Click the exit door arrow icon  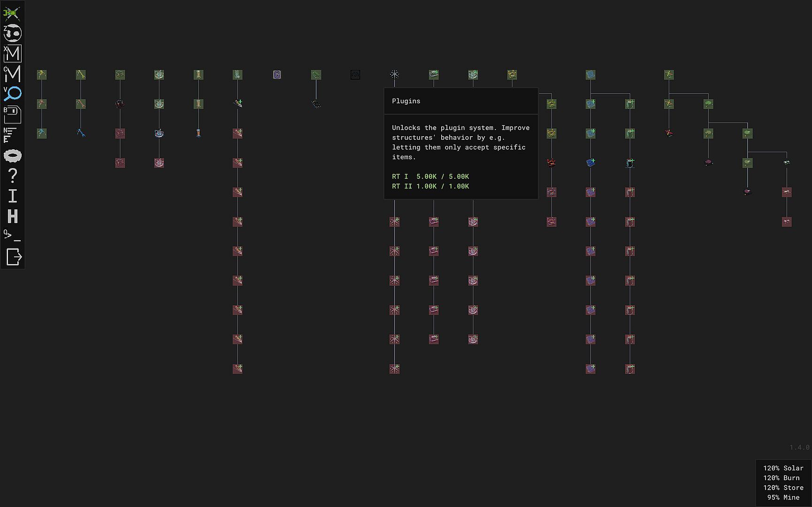coord(14,257)
